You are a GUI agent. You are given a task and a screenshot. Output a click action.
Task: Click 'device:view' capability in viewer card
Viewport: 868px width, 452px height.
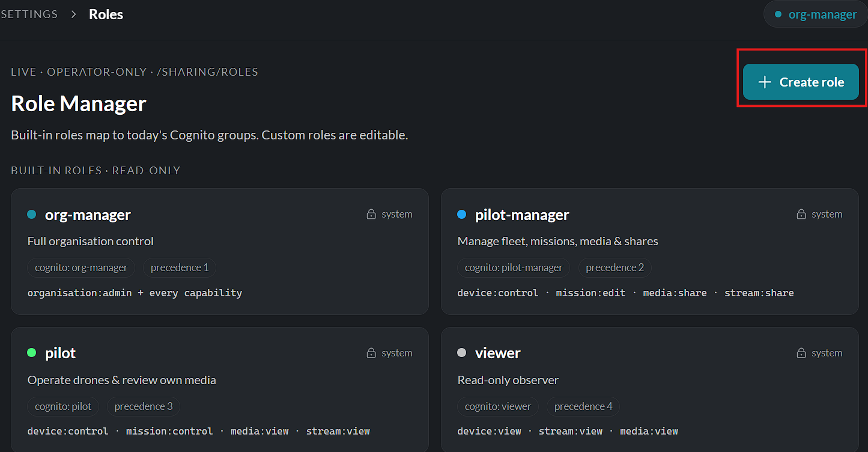click(x=490, y=432)
